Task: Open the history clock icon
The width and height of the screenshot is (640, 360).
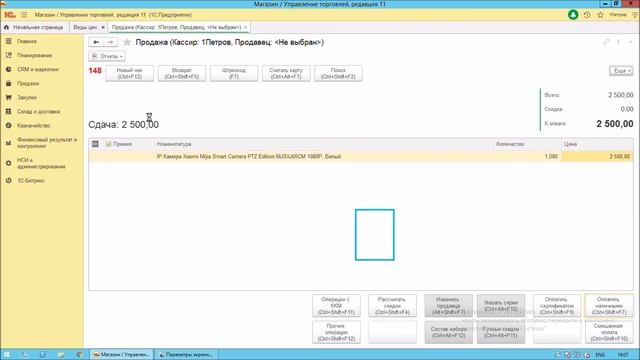Action: tap(587, 15)
